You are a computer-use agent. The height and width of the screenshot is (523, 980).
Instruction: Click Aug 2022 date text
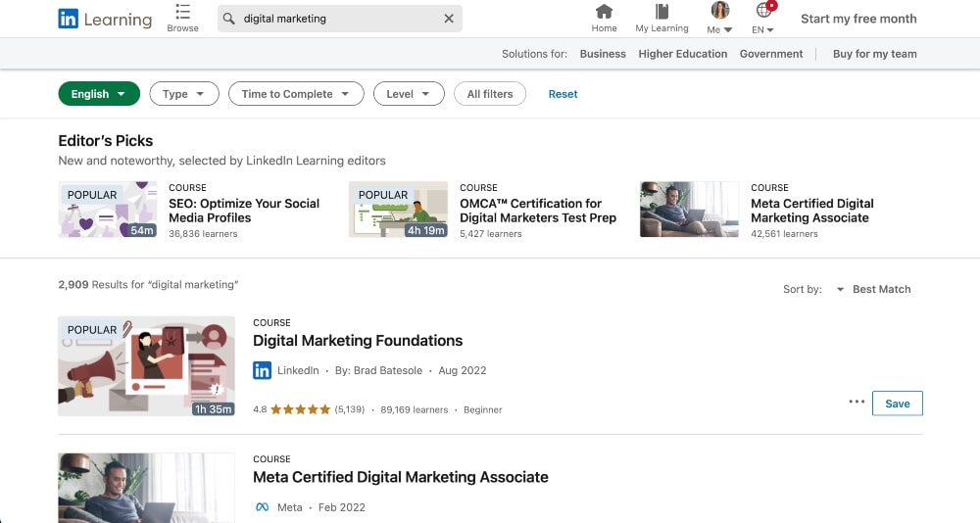(462, 370)
